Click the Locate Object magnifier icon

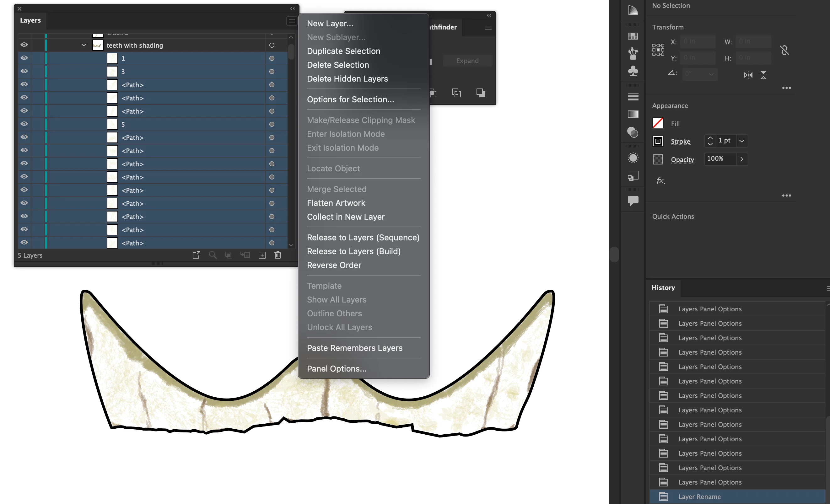tap(213, 255)
